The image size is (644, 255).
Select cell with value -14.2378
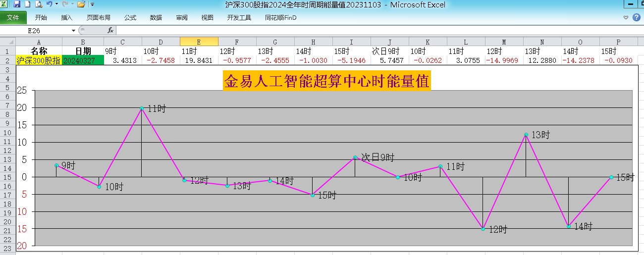pos(580,60)
